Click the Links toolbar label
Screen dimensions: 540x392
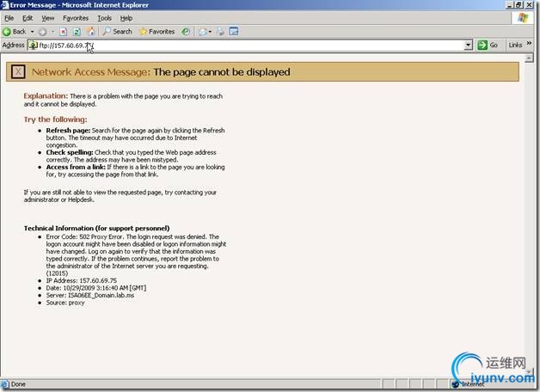(x=515, y=45)
